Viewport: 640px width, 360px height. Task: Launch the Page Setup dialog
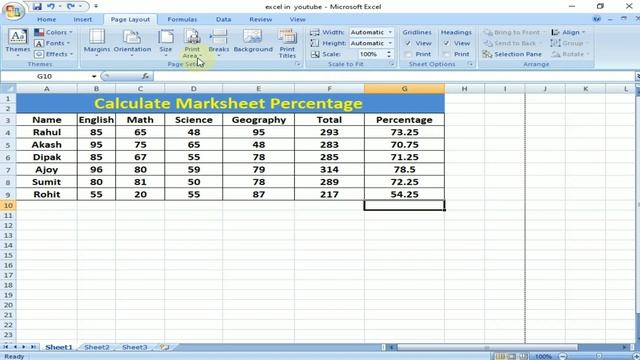298,64
